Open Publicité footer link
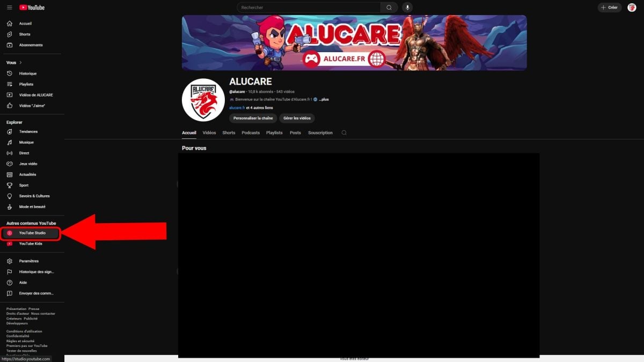 pyautogui.click(x=31, y=319)
